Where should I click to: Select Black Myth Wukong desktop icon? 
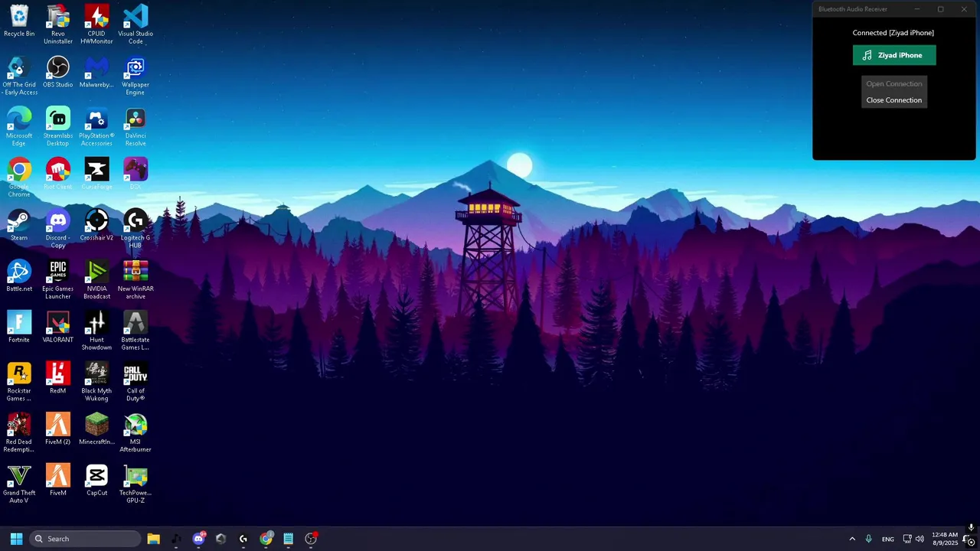[x=96, y=382]
